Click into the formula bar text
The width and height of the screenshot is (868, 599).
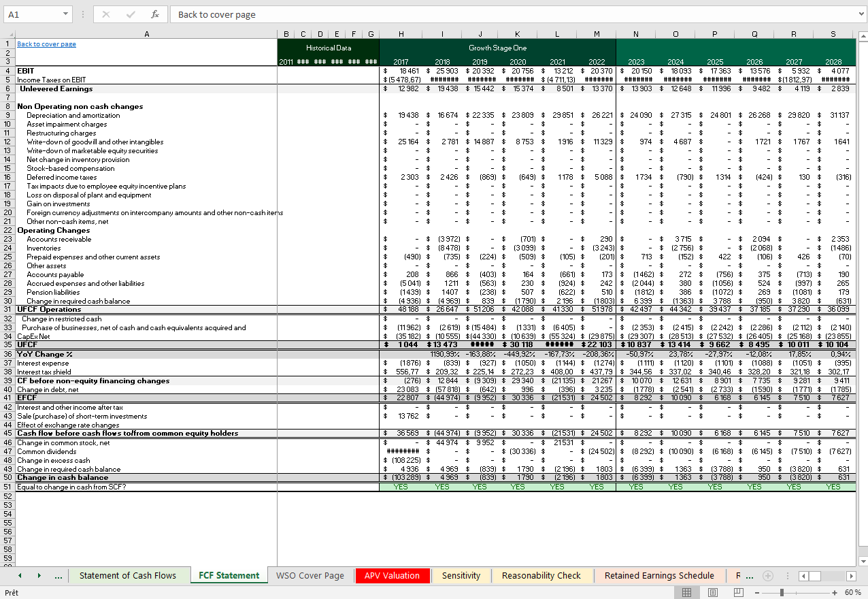click(514, 14)
